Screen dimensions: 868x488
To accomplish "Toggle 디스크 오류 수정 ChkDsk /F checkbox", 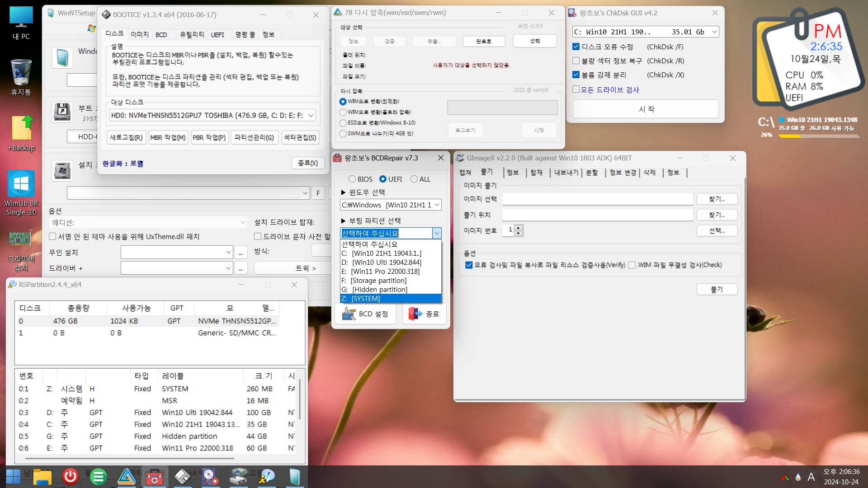I will (x=576, y=47).
